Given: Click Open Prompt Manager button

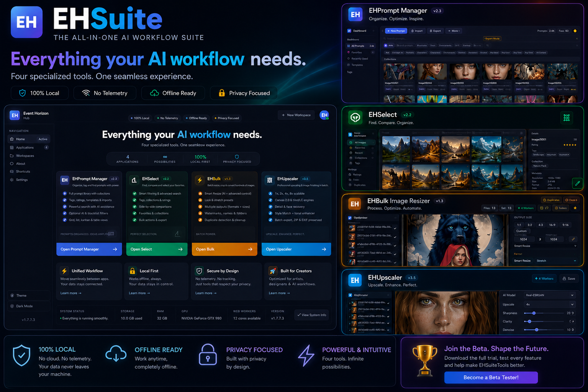Looking at the screenshot, I should 89,249.
